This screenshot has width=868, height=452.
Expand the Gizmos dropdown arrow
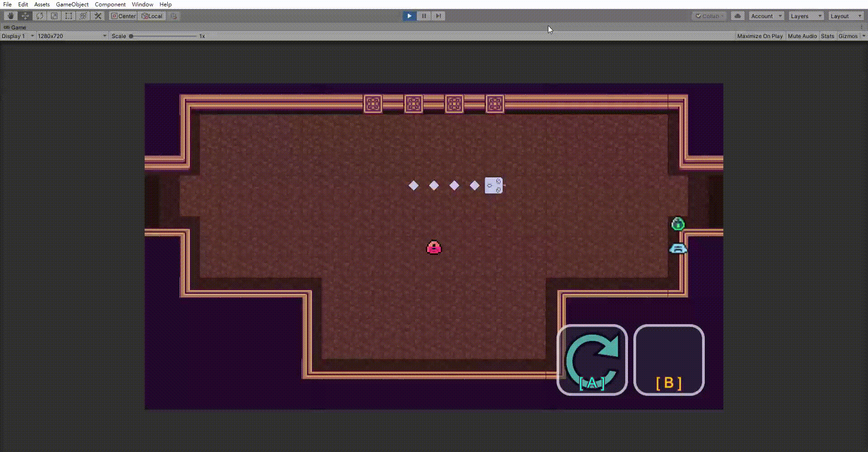tap(863, 36)
